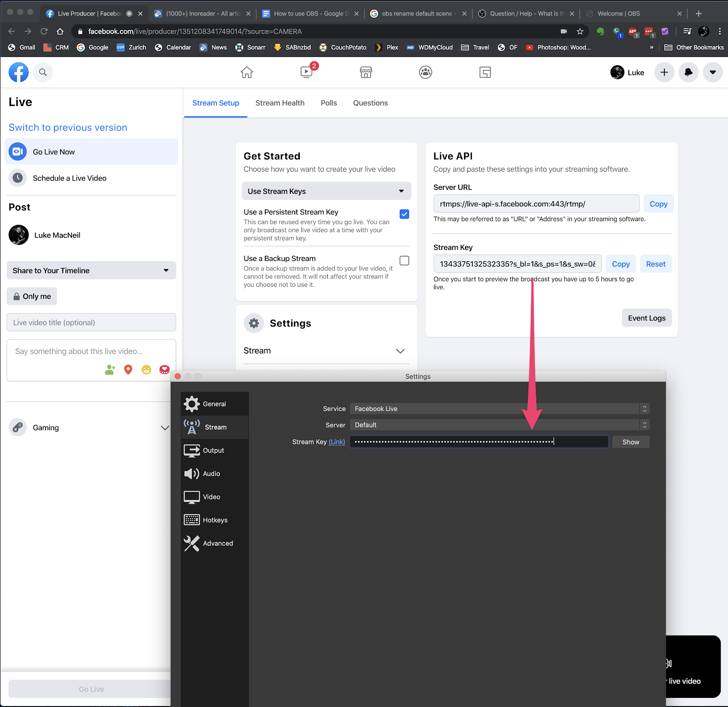
Task: Show the OBS stream key
Action: pos(631,442)
